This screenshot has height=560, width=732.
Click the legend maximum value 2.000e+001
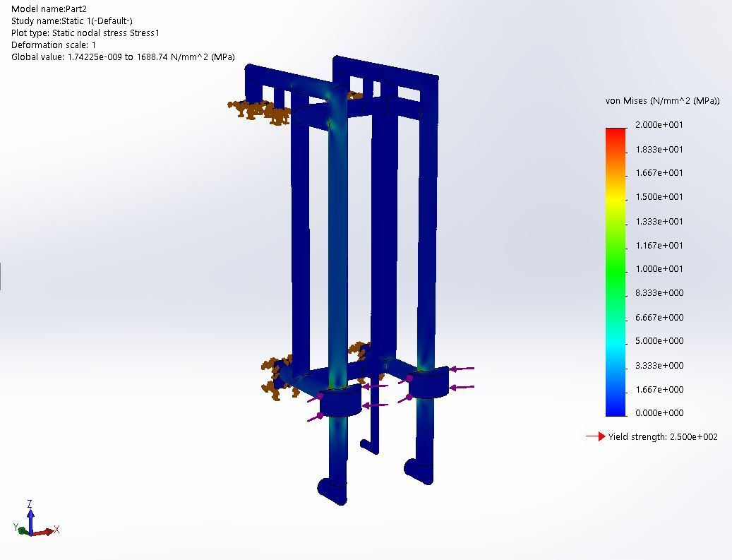(659, 125)
